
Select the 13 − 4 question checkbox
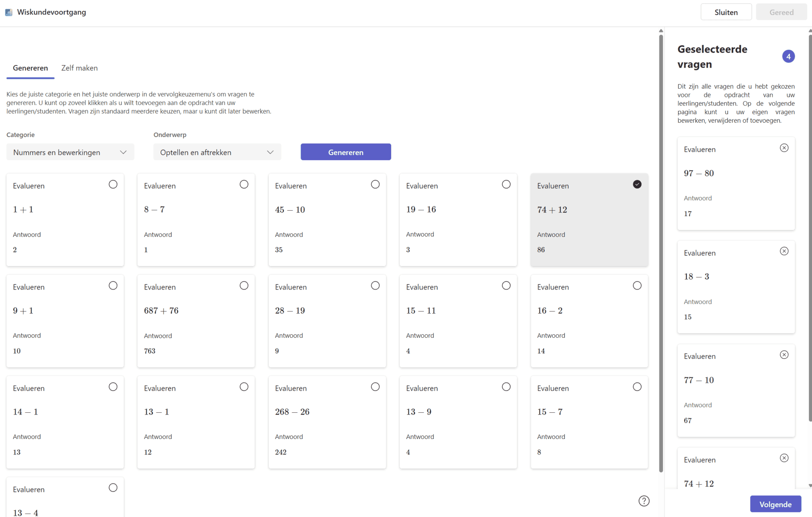tap(113, 488)
